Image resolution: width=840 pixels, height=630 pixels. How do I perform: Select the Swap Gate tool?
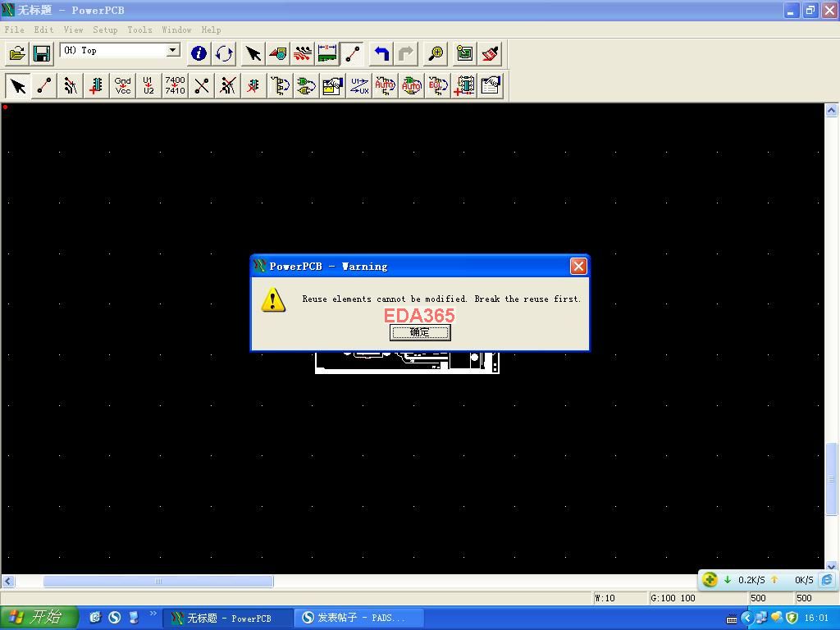(x=306, y=85)
